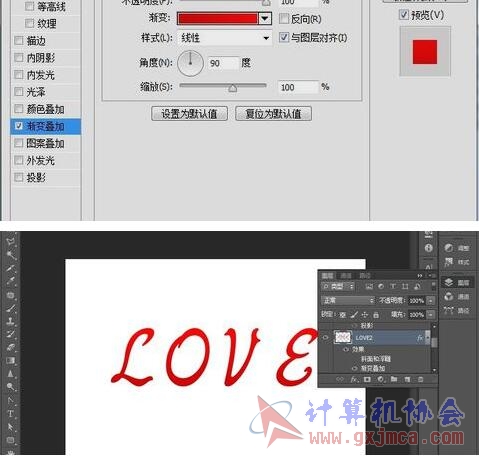479x456 pixels.
Task: Enable the 描边 stroke checkbox
Action: point(19,41)
